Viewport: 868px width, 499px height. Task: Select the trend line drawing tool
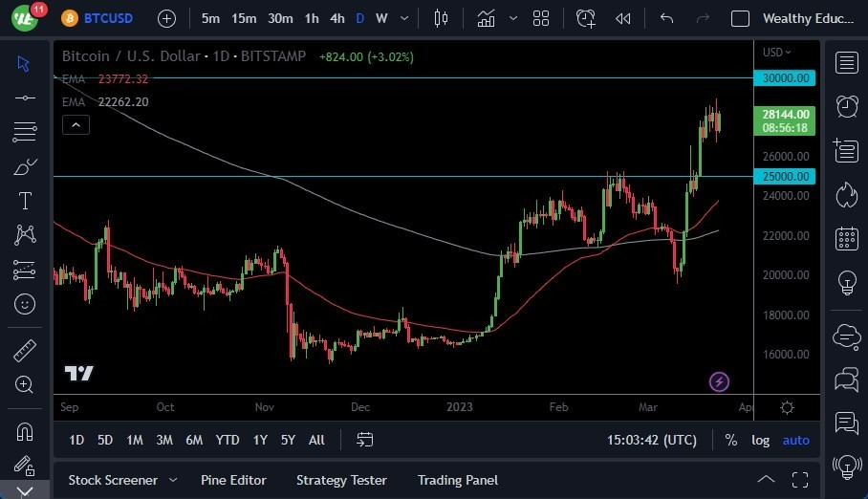(x=24, y=98)
